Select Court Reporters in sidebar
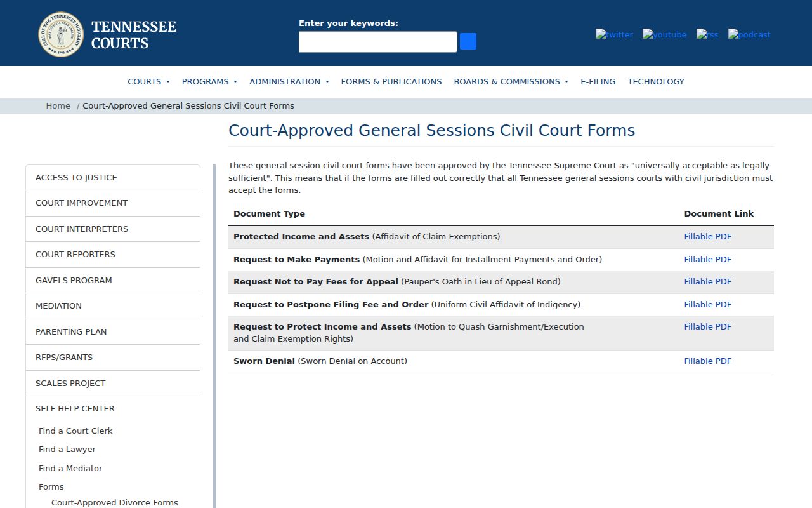812x508 pixels. click(x=113, y=255)
